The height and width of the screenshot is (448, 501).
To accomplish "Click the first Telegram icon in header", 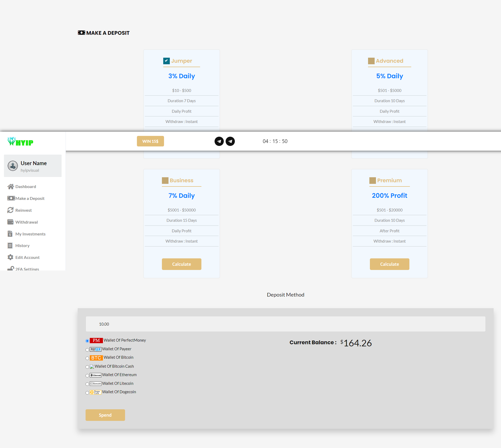I will [219, 141].
